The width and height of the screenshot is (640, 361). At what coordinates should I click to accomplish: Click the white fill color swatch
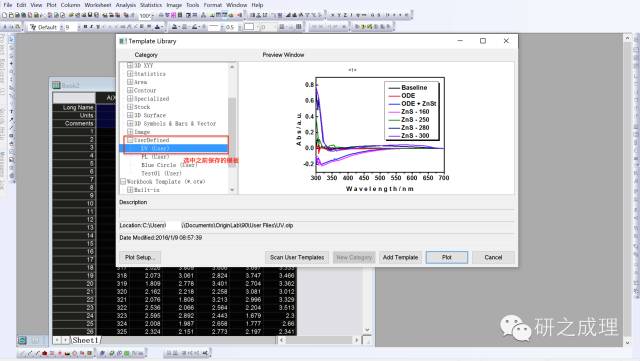[249, 27]
